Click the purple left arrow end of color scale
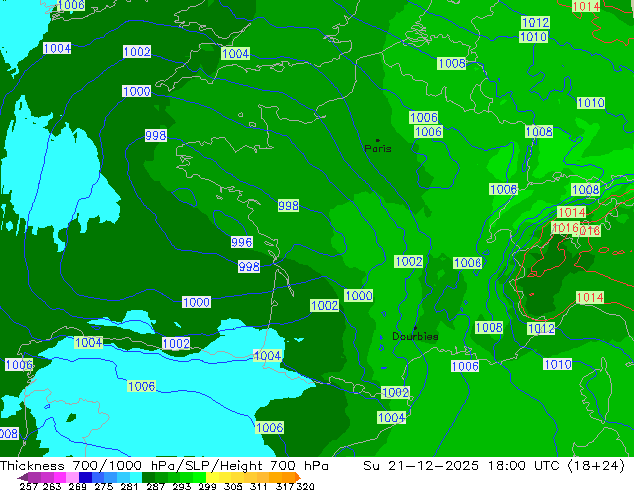 (23, 478)
